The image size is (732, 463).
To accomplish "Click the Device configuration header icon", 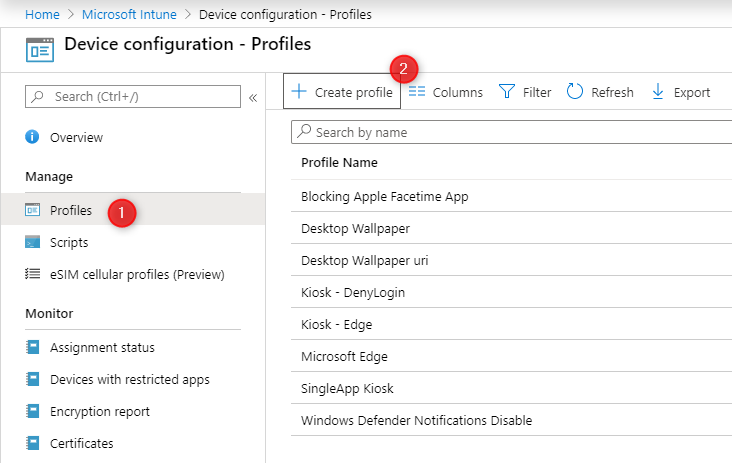I will [40, 49].
